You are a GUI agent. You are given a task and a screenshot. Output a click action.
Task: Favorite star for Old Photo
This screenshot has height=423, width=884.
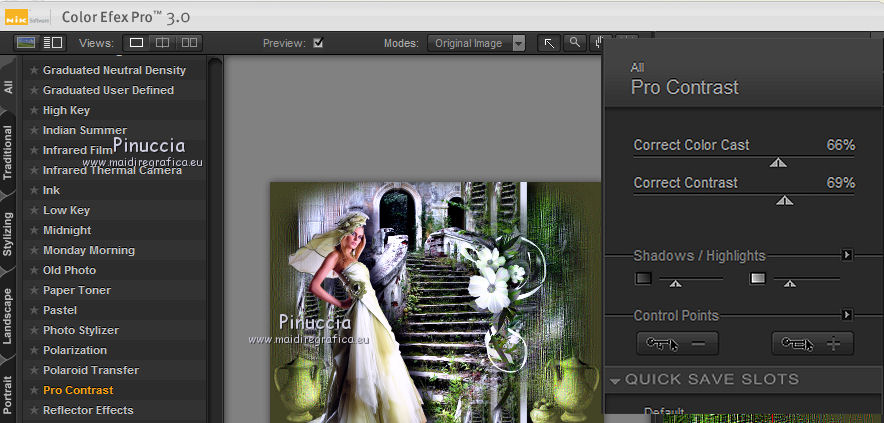click(34, 270)
